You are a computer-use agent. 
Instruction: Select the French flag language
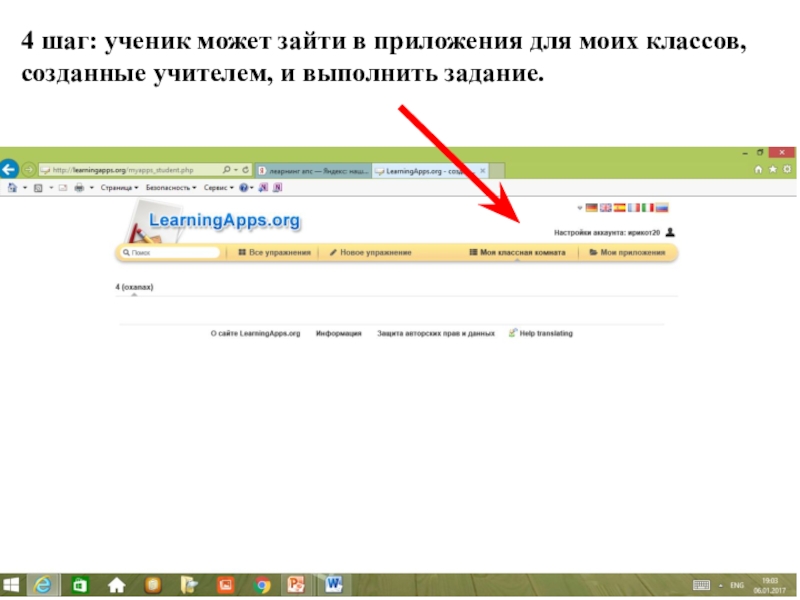point(634,208)
